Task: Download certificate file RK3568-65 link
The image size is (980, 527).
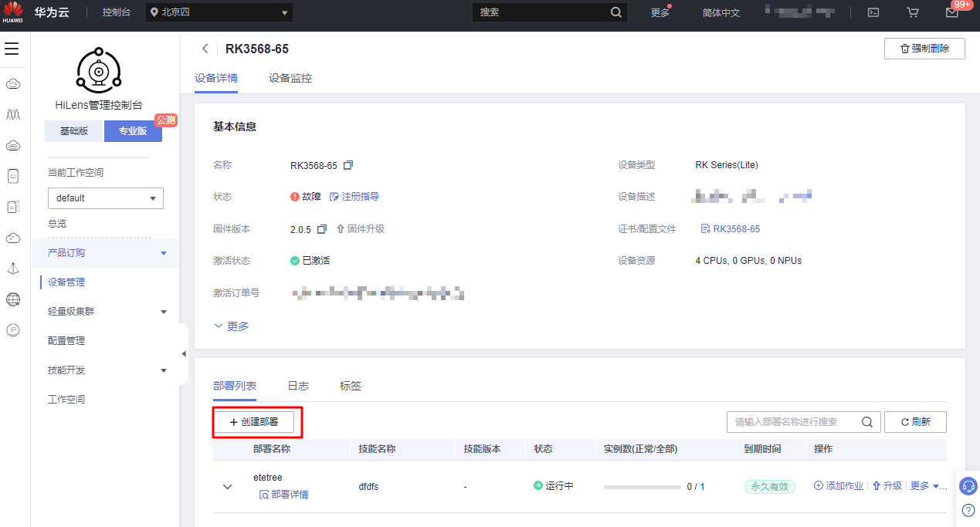Action: click(731, 229)
